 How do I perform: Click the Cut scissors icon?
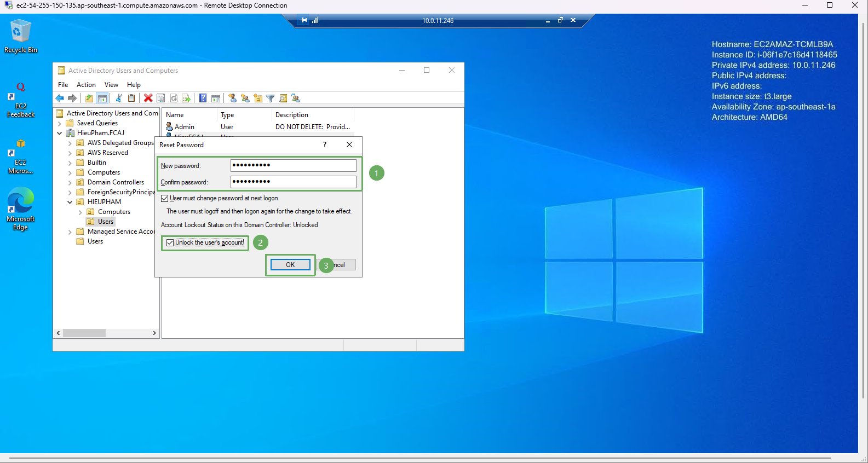point(119,99)
